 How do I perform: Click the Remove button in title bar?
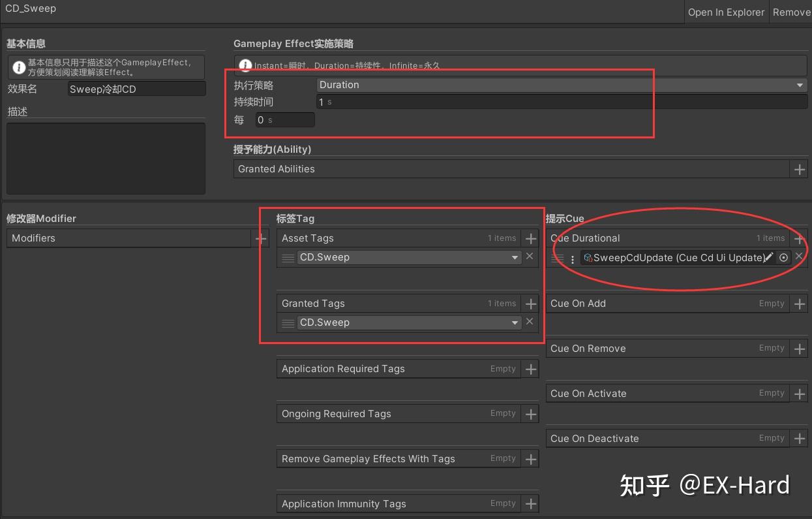point(792,12)
